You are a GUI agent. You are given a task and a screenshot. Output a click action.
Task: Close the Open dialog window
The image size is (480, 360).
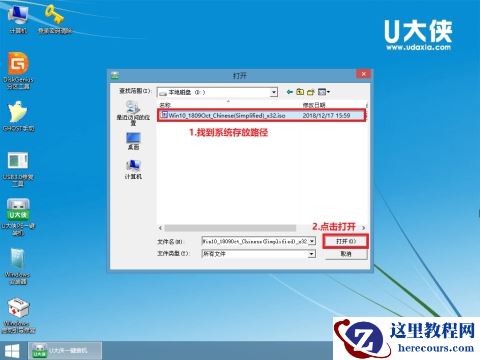[x=364, y=74]
